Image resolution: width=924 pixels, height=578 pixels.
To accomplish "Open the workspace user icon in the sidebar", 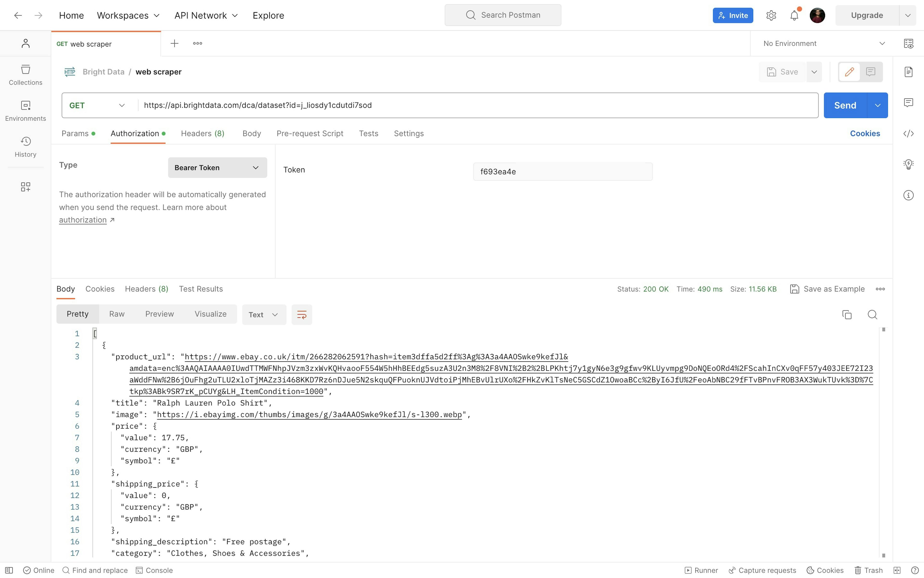I will pos(26,43).
